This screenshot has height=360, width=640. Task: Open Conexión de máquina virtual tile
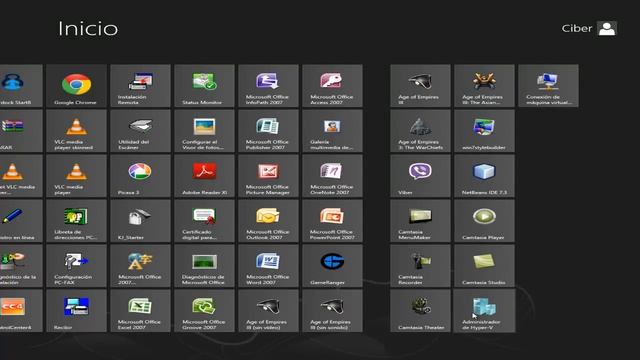[x=549, y=86]
